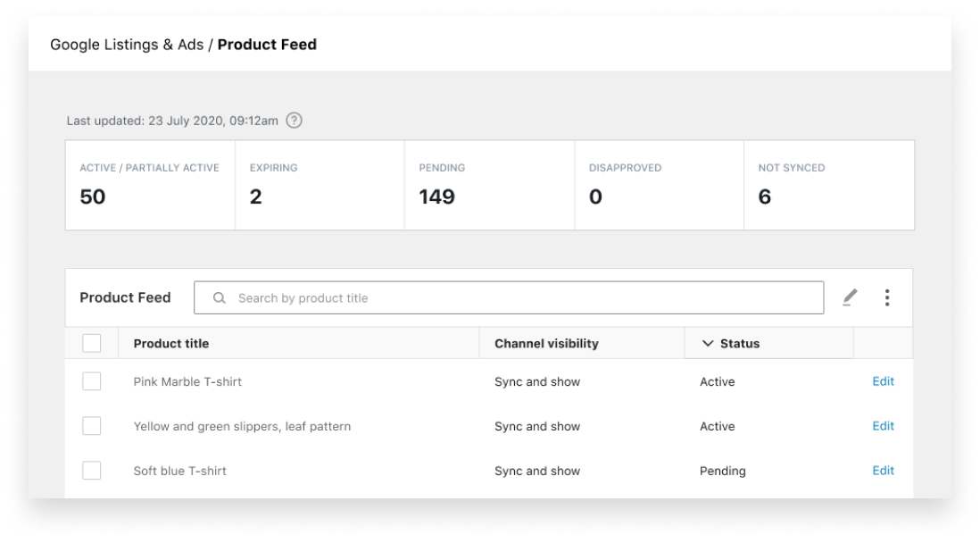Sort by the Product title column header
This screenshot has height=543, width=980.
click(170, 342)
